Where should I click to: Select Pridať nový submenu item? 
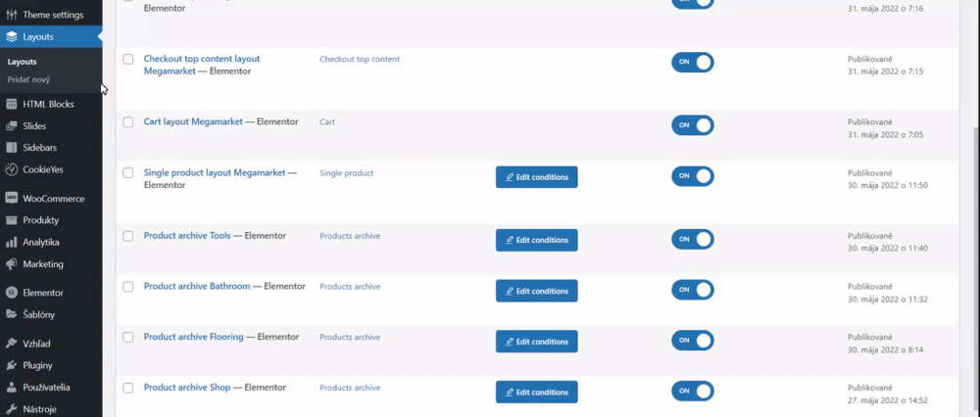[28, 80]
